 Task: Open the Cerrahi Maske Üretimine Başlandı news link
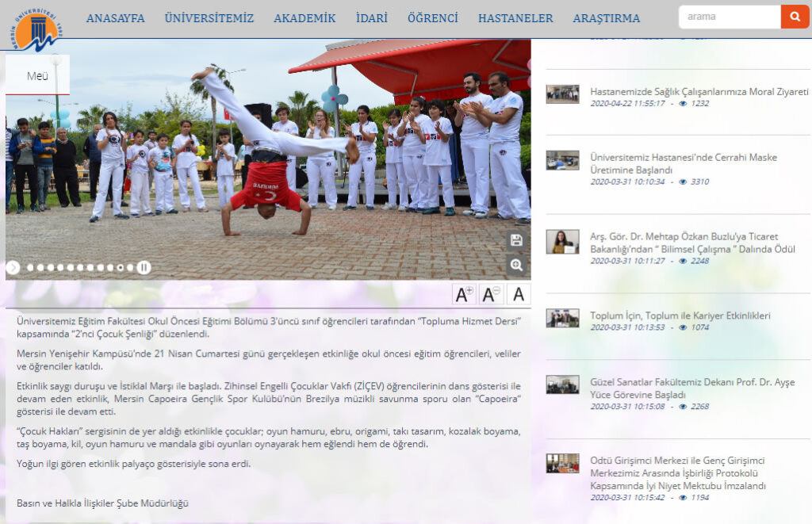tap(683, 163)
